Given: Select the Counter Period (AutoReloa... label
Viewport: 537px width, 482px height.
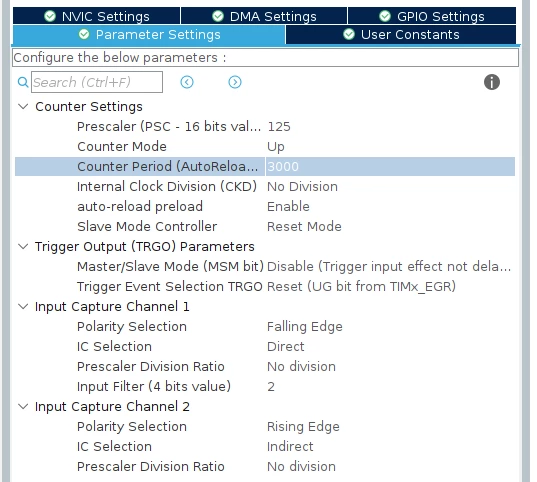Looking at the screenshot, I should [167, 166].
